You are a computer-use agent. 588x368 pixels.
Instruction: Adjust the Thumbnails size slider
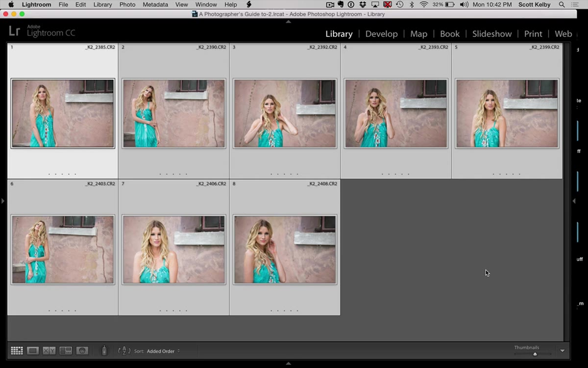click(535, 354)
